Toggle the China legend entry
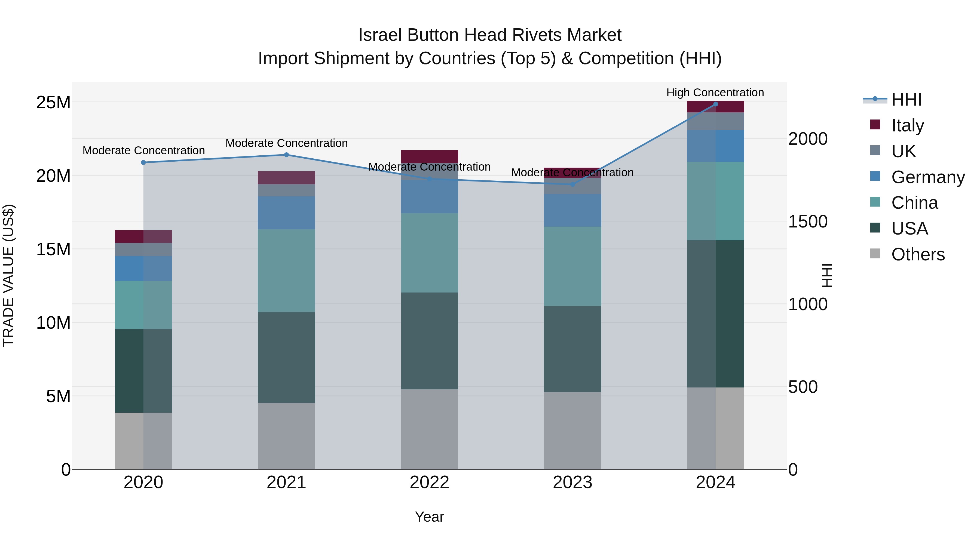Image resolution: width=980 pixels, height=551 pixels. pos(904,202)
